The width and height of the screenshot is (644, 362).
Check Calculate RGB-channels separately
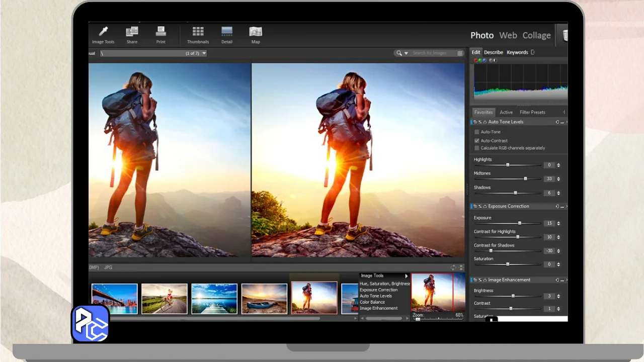click(x=477, y=148)
